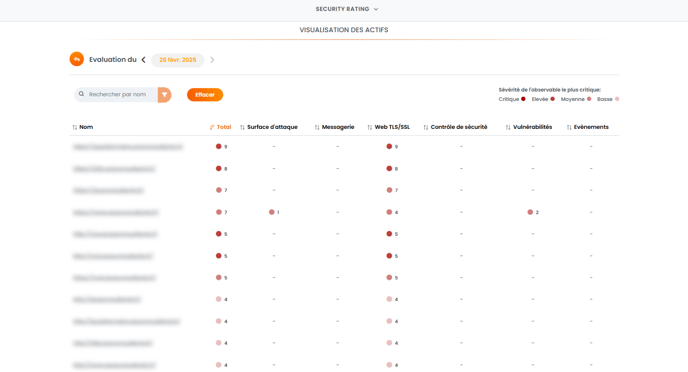This screenshot has width=688, height=372.
Task: Click the Elevée severity legend dot
Action: (x=552, y=99)
